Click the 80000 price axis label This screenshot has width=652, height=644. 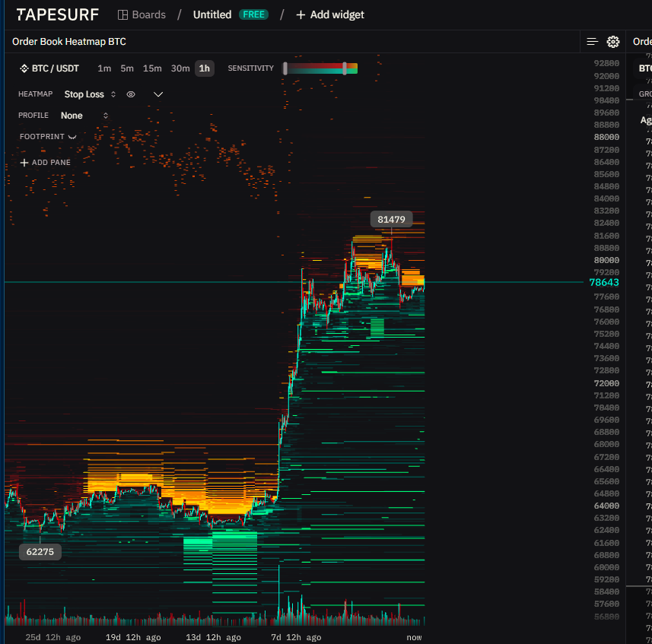pyautogui.click(x=606, y=260)
